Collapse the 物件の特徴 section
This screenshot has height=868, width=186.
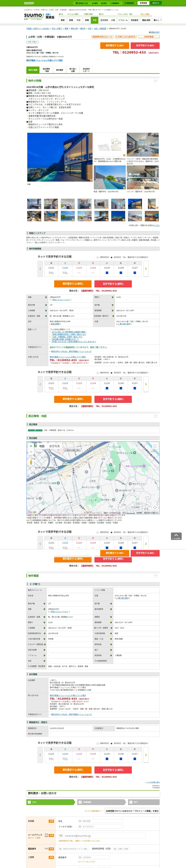click(x=156, y=81)
